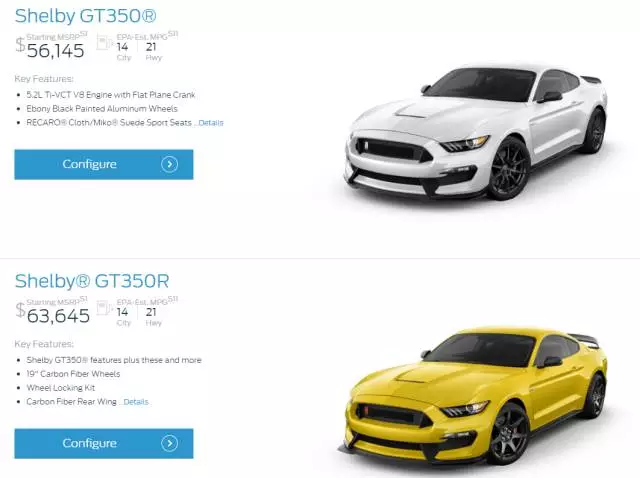Click the Configure button for Shelby GT350

click(104, 165)
